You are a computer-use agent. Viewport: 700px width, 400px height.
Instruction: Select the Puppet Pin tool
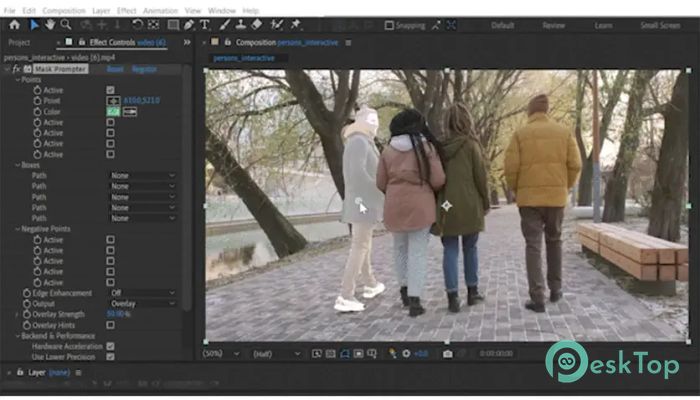(295, 25)
